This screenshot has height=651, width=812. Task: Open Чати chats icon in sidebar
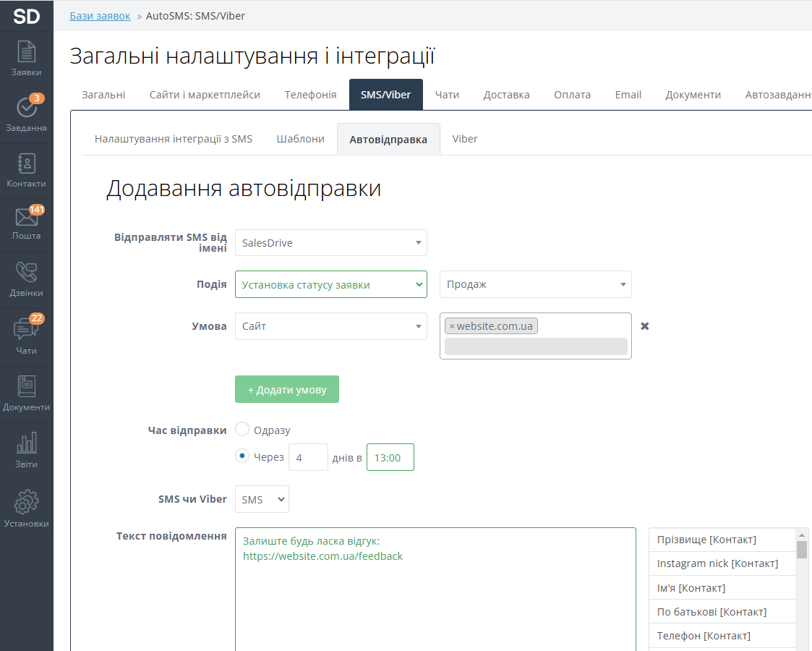(x=26, y=336)
